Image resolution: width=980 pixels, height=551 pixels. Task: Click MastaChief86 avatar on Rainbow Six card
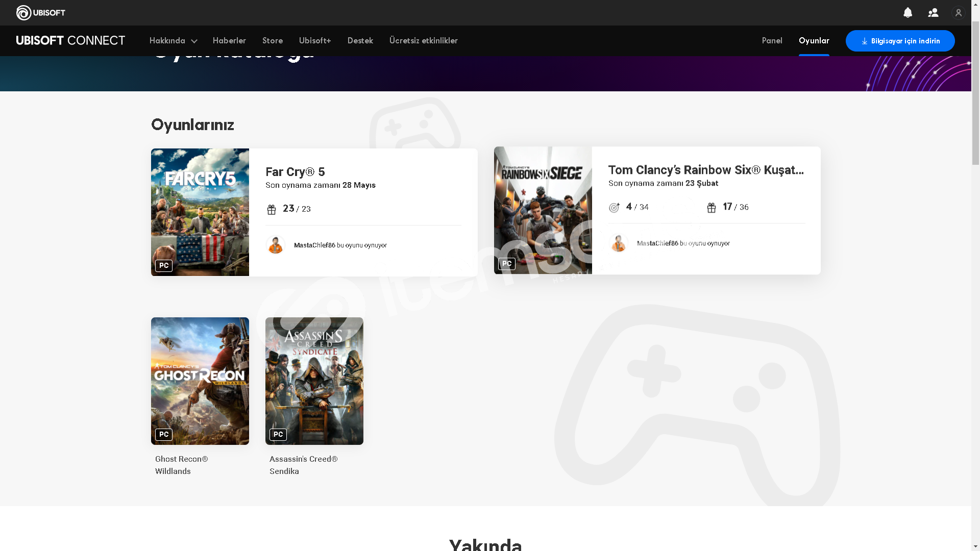[x=619, y=243]
